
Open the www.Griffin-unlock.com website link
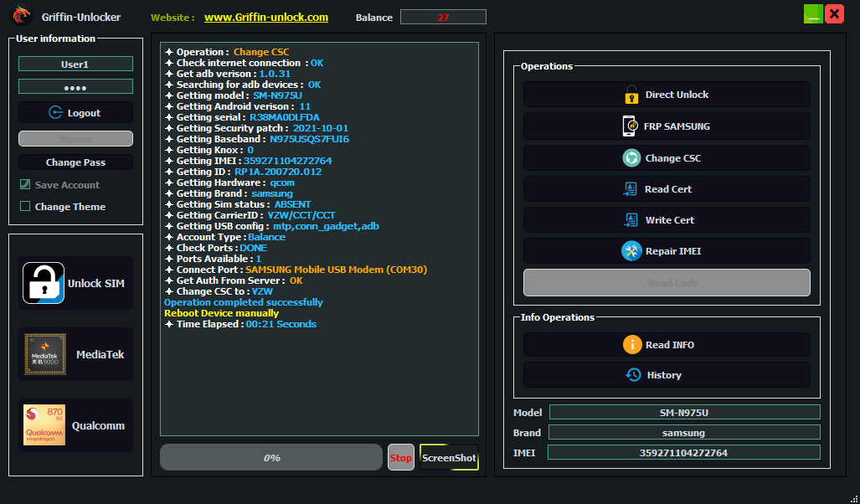point(266,17)
